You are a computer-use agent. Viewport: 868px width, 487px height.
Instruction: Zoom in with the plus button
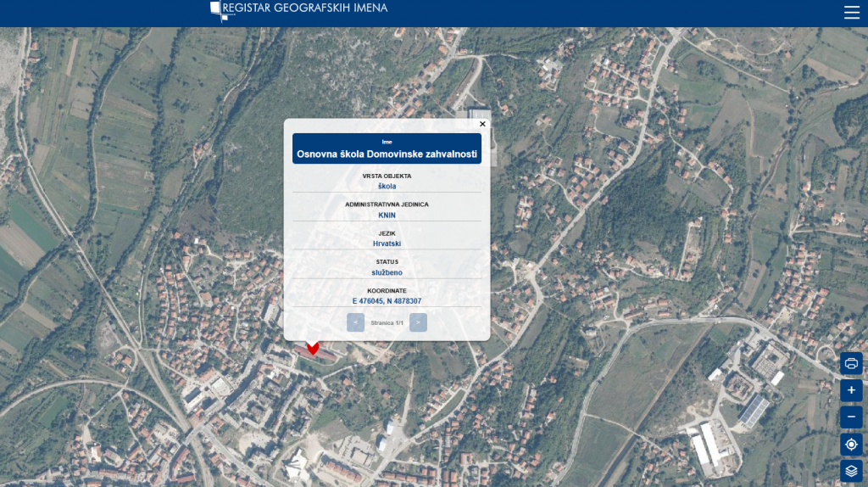[851, 390]
